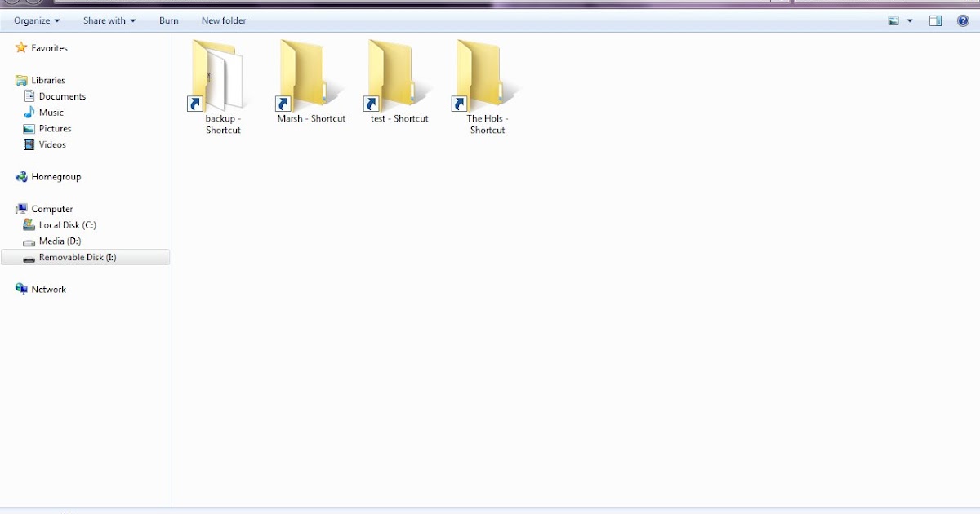Expand the Share with dropdown
This screenshot has width=980, height=514.
pyautogui.click(x=108, y=20)
